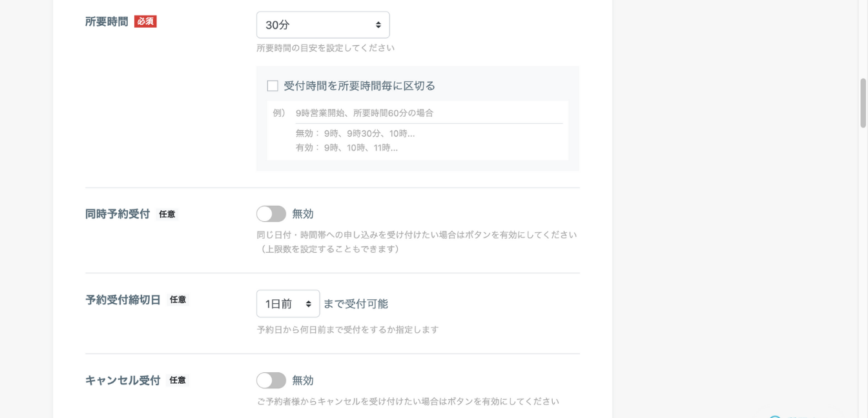Click the 例) 9時営業開始 example heading
This screenshot has height=418, width=868.
(x=353, y=113)
